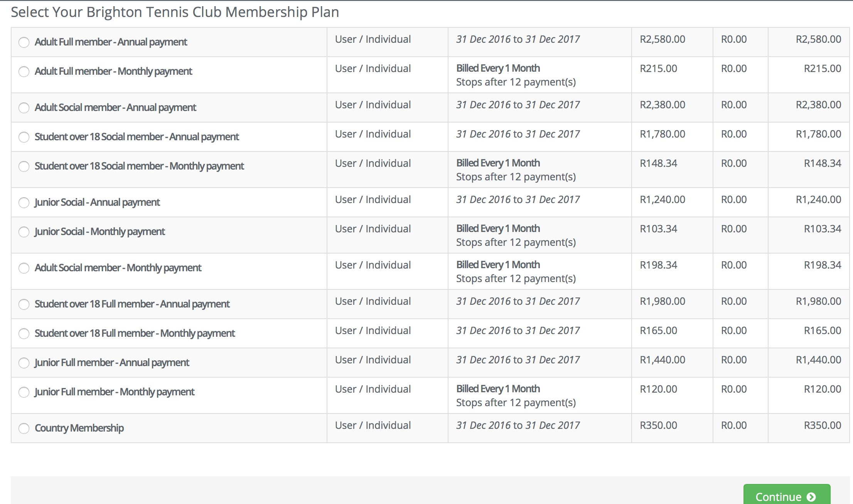Select Student over 18 Full Annual payment
853x504 pixels.
24,304
